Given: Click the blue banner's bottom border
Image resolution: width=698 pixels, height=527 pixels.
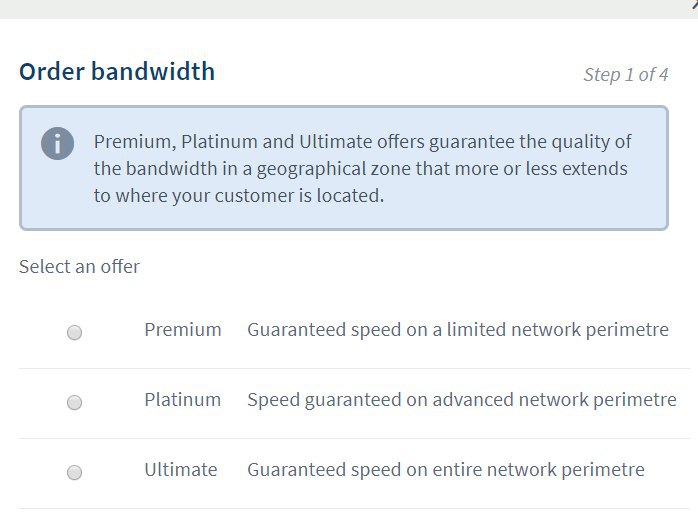Looking at the screenshot, I should coord(343,229).
